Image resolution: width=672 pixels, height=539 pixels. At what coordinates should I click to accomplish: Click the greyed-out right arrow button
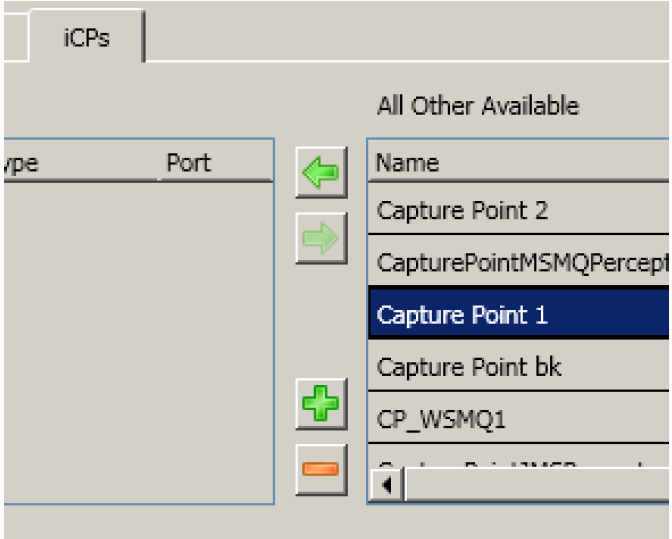pyautogui.click(x=321, y=238)
